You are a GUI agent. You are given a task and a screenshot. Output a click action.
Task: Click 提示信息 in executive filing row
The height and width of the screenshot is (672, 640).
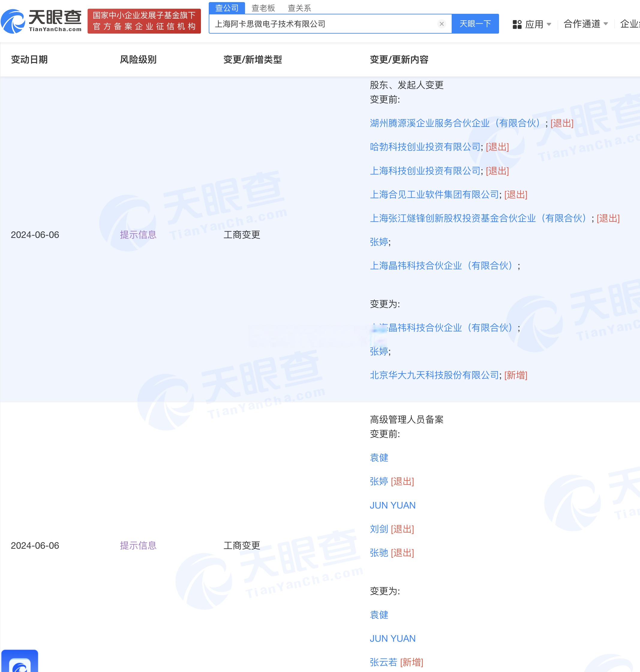pos(138,545)
